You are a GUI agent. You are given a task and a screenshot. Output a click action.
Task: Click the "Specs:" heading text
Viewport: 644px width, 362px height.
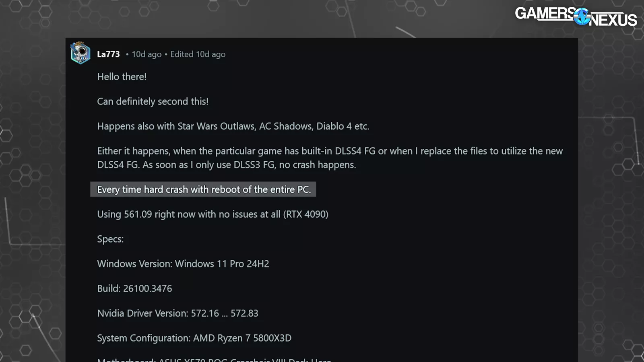110,239
